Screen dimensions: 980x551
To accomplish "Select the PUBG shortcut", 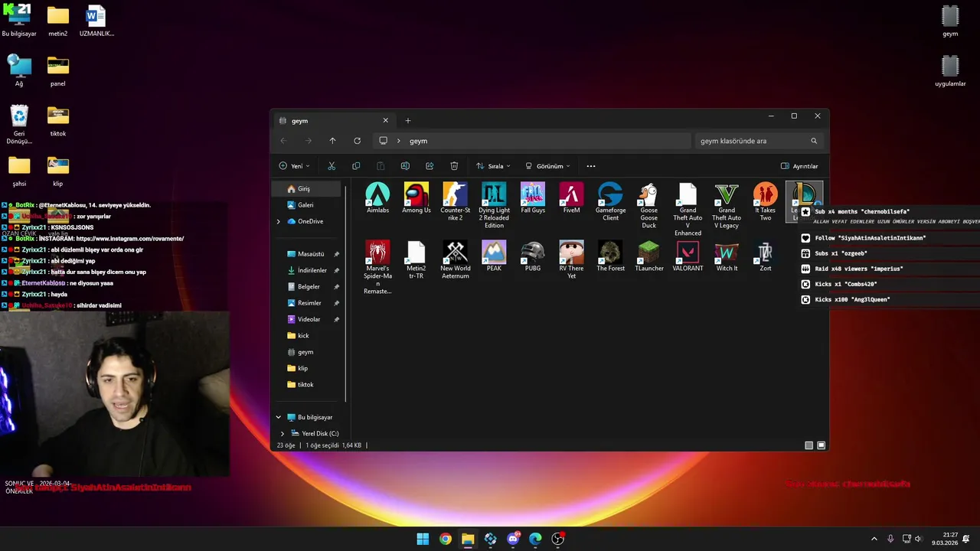I will 533,256.
